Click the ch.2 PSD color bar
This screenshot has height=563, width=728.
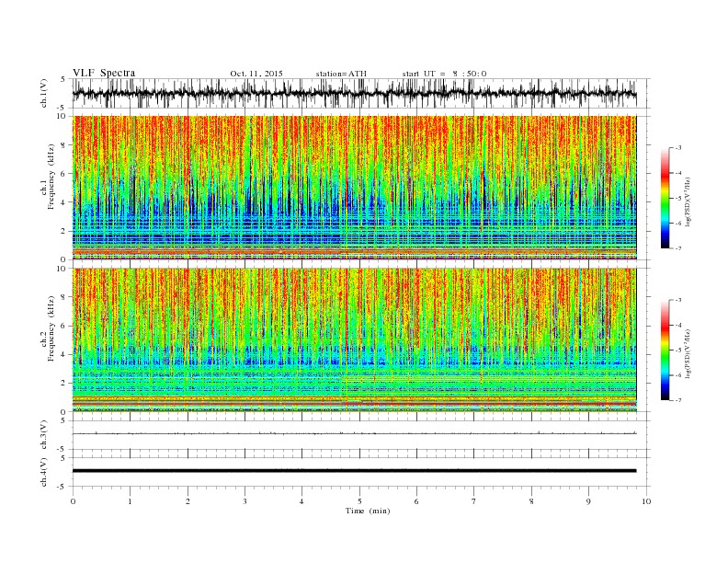click(x=665, y=350)
